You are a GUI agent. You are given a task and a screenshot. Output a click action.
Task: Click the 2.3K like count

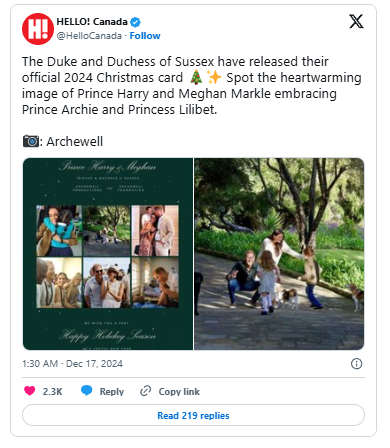click(52, 391)
